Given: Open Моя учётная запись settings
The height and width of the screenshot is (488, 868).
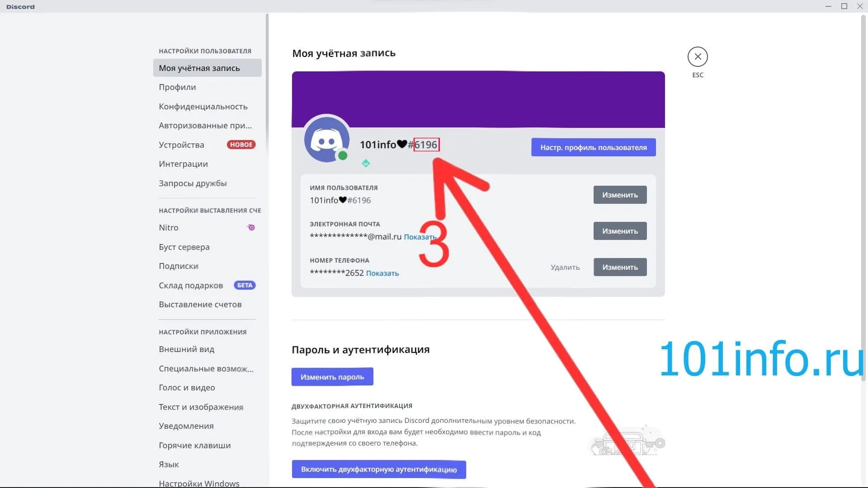Looking at the screenshot, I should 207,68.
